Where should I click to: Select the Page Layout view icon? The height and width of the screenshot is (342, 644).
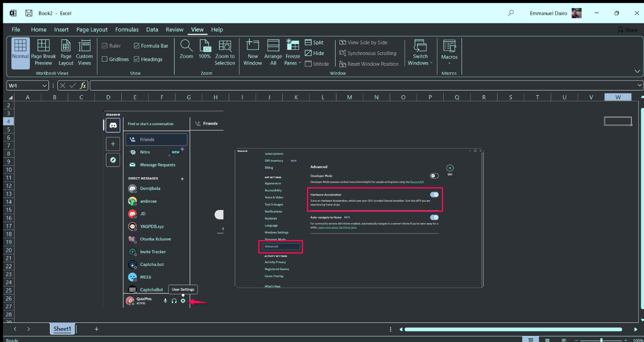pos(66,46)
